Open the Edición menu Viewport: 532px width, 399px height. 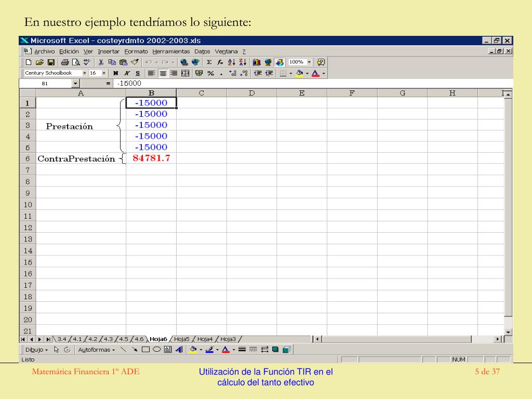point(69,51)
